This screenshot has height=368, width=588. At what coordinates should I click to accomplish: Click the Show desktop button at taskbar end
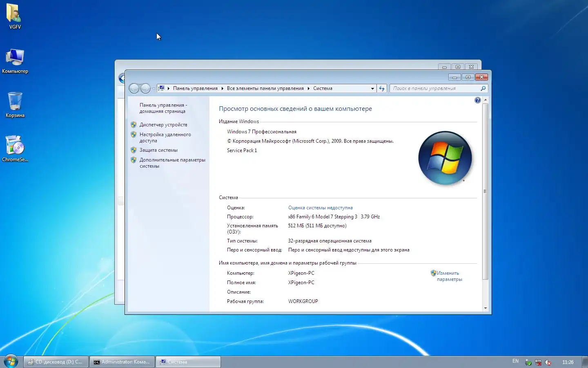pyautogui.click(x=585, y=362)
